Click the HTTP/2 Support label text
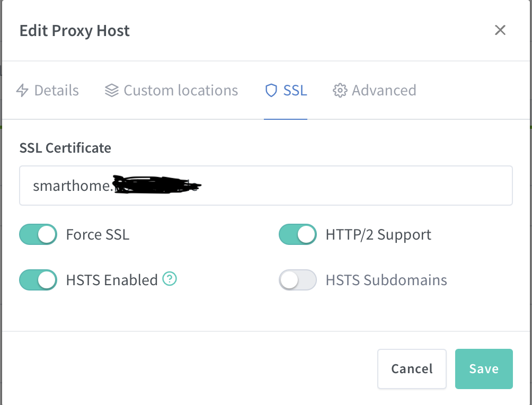The height and width of the screenshot is (405, 532). point(378,234)
